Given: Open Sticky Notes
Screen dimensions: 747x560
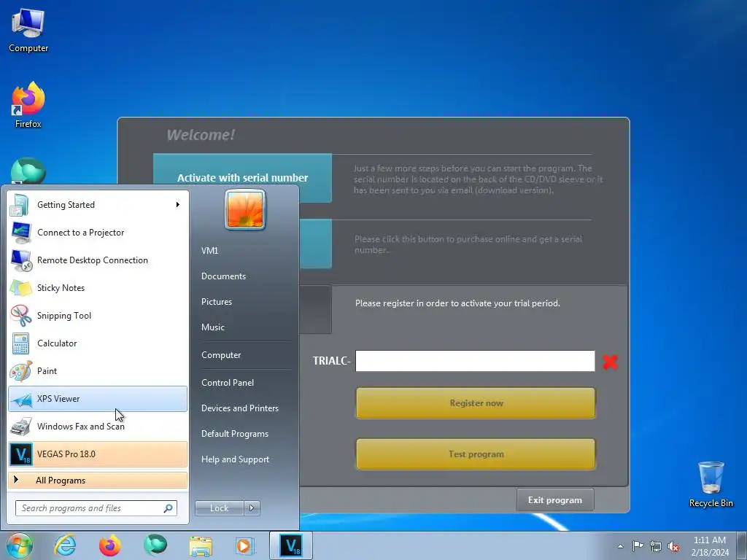Looking at the screenshot, I should click(x=98, y=287).
